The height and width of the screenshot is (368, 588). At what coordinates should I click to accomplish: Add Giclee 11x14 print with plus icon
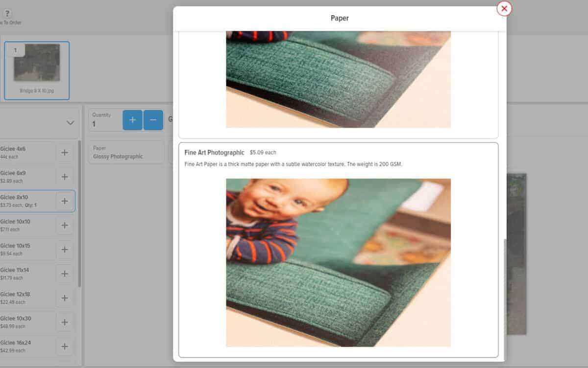pos(65,274)
